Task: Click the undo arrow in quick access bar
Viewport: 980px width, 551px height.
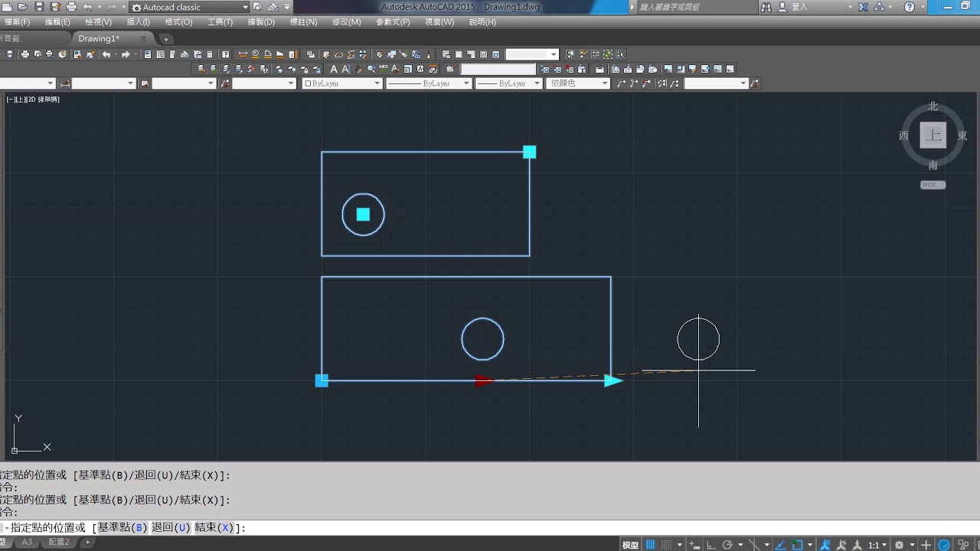Action: 87,7
